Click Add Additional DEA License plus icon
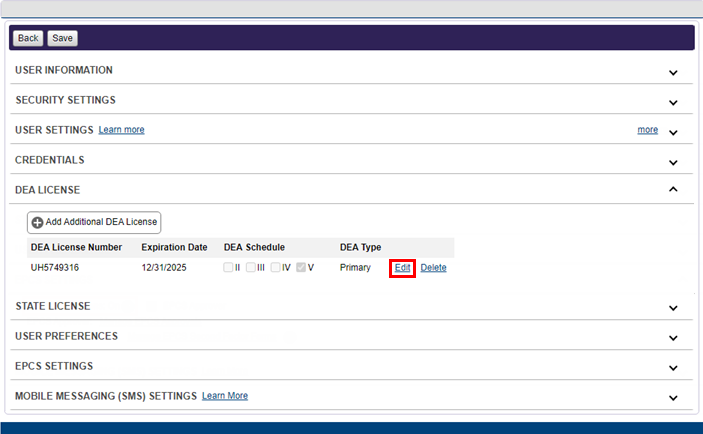Viewport: 703px width, 434px height. coord(38,222)
